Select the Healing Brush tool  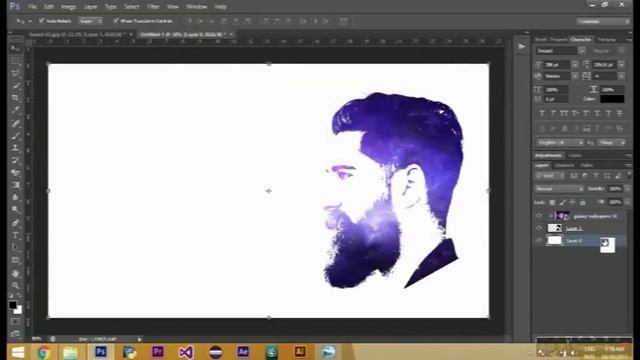click(x=16, y=123)
